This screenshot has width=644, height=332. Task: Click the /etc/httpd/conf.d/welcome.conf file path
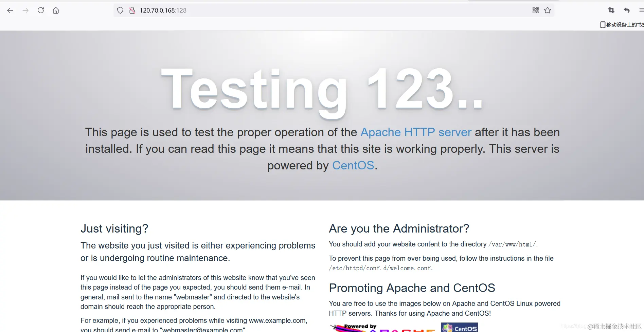click(380, 268)
